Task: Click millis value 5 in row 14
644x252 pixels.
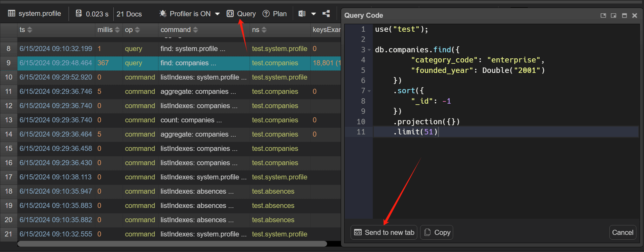Action: point(99,134)
